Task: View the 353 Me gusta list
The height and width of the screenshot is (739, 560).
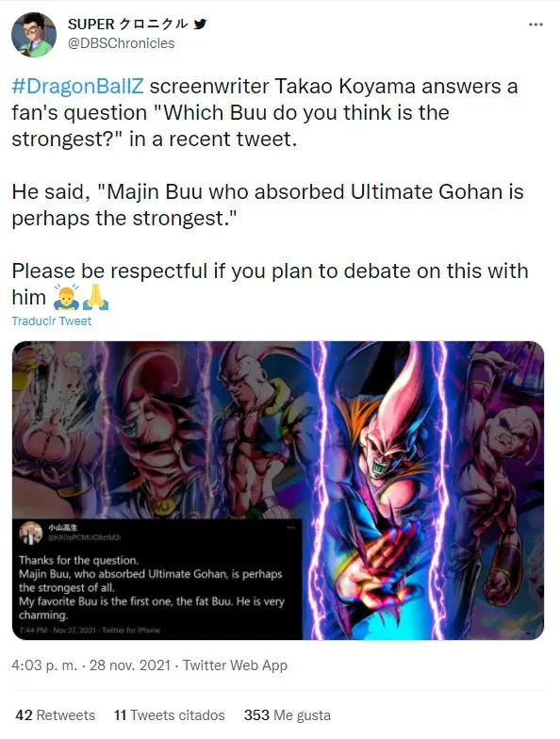Action: click(x=287, y=714)
